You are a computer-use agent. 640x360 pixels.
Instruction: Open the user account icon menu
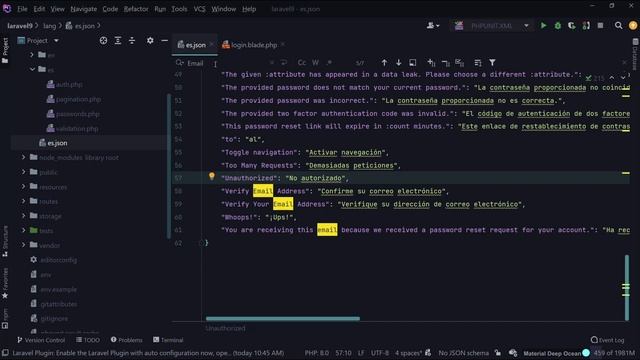(x=433, y=26)
